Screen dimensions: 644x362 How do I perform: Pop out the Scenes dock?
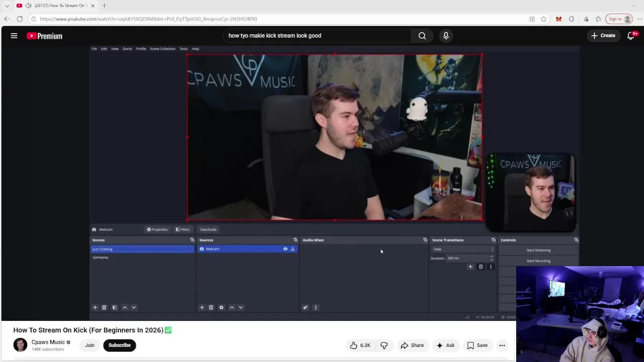tap(192, 240)
